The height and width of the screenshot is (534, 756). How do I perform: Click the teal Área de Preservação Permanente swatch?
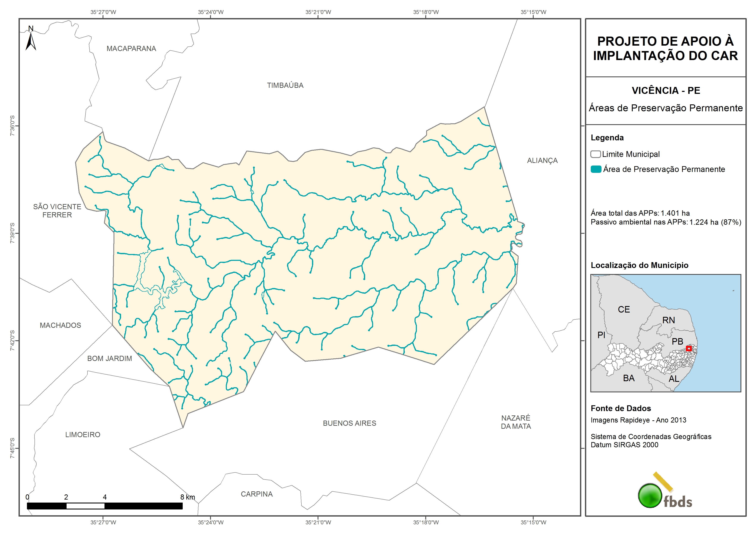click(596, 169)
